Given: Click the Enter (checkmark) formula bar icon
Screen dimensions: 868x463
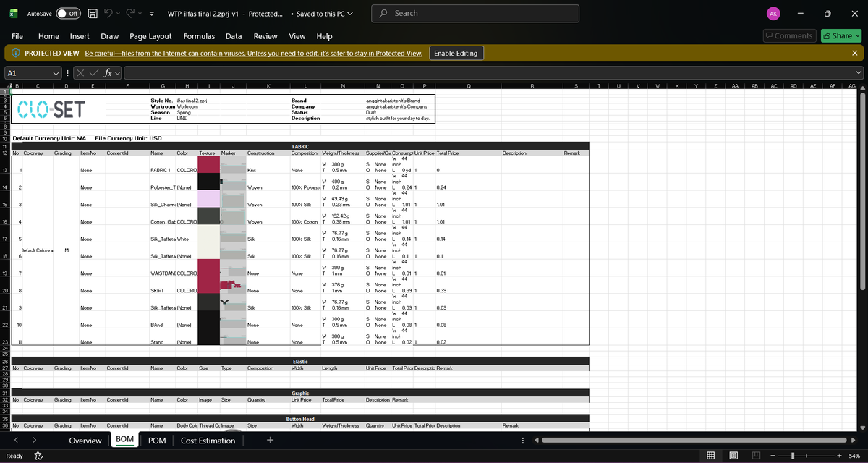Looking at the screenshot, I should (x=94, y=72).
